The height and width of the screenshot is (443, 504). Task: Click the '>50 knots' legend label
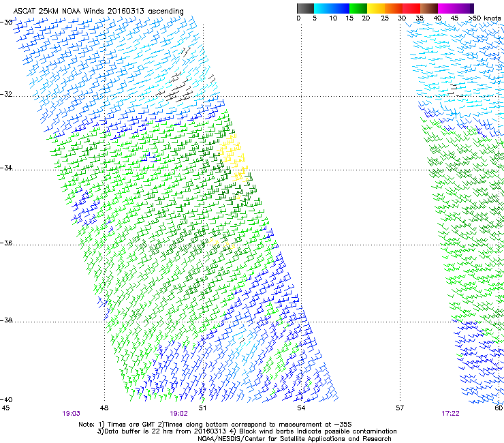485,18
